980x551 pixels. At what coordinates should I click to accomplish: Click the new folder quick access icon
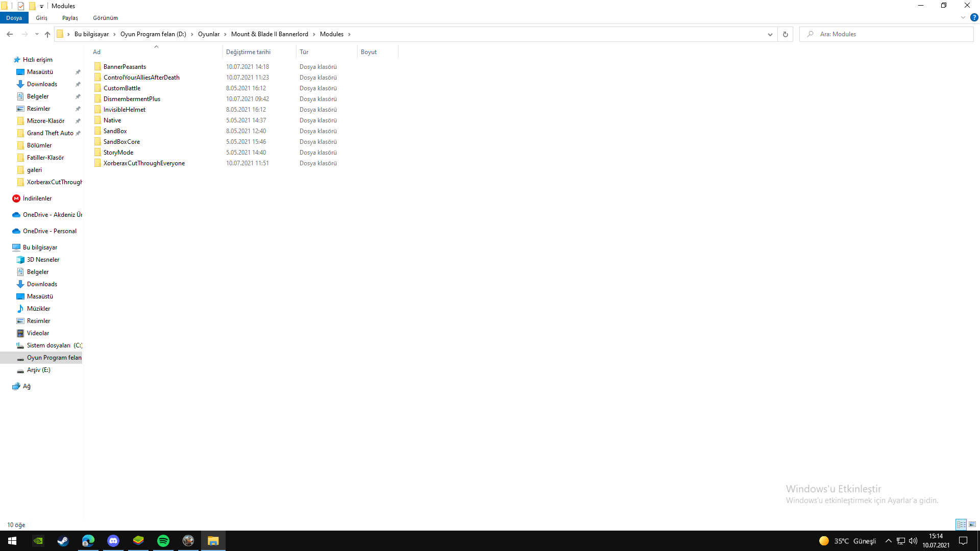click(x=32, y=6)
